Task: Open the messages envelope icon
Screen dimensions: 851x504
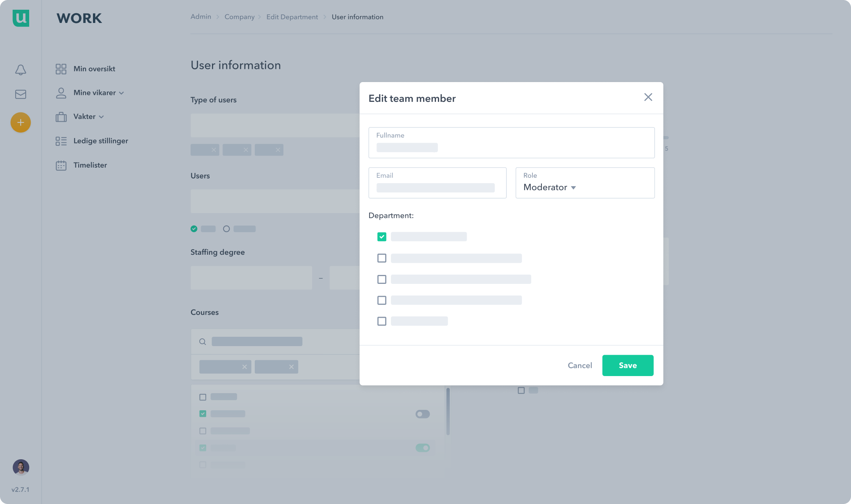Action: point(21,94)
